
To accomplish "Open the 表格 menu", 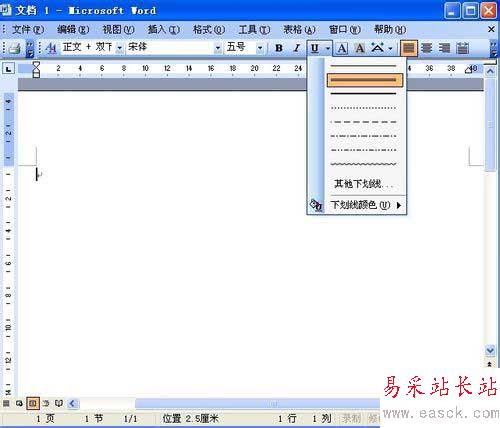I will 299,30.
